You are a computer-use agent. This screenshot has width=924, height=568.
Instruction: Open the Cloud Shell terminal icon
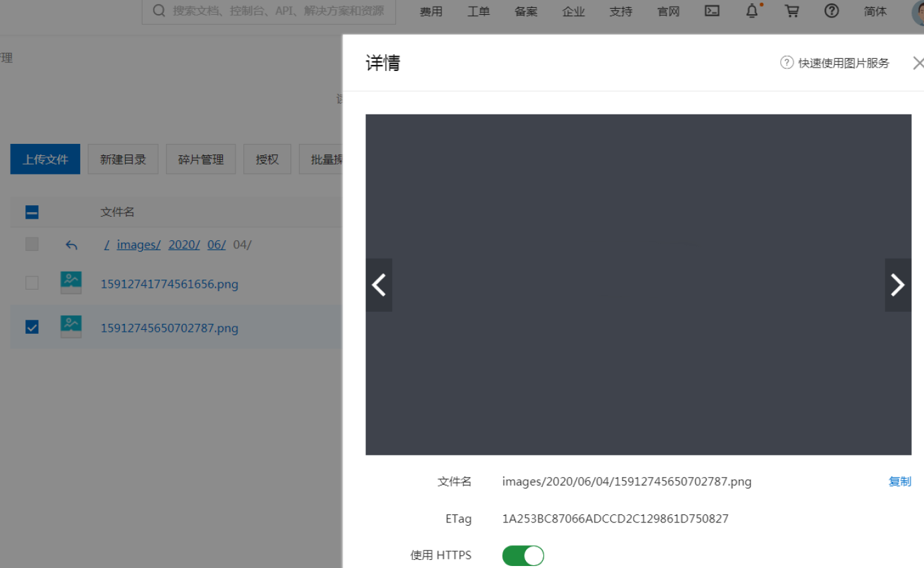(x=712, y=11)
